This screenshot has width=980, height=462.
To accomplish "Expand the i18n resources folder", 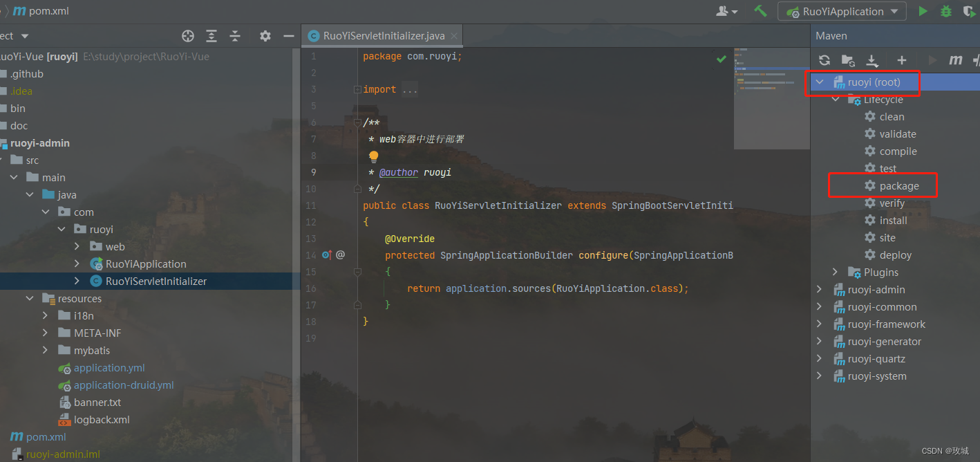I will [x=46, y=316].
